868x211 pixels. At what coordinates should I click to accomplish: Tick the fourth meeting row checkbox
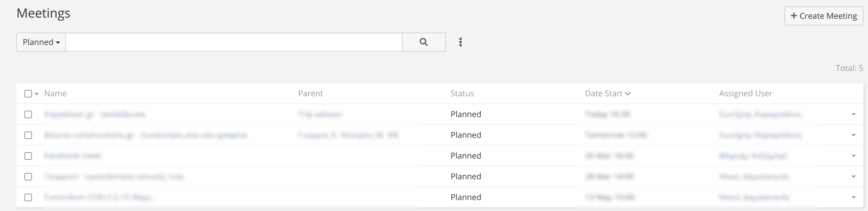[28, 177]
